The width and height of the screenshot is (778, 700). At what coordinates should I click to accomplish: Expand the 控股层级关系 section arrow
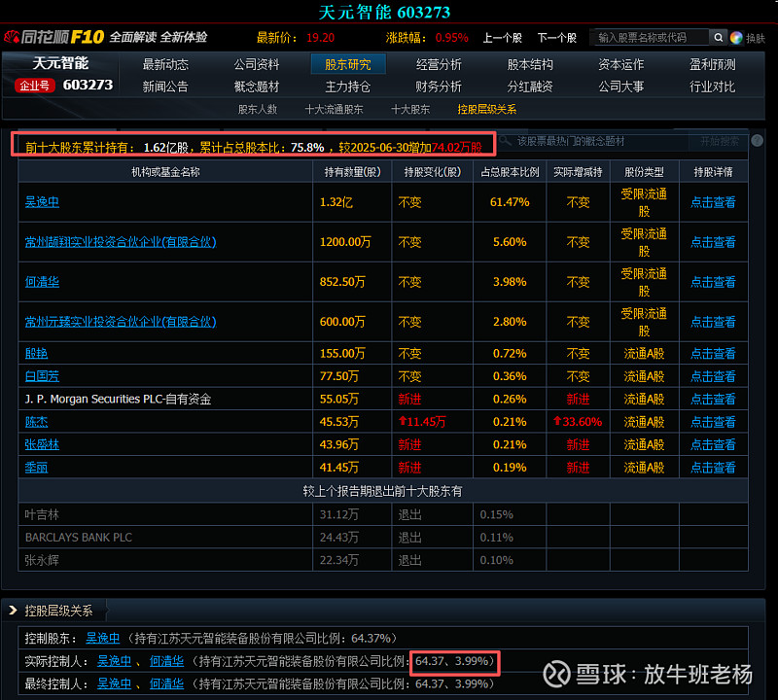tap(14, 611)
